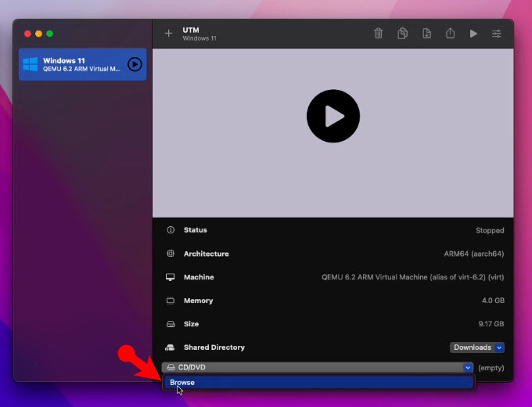Click the Size disk icon
This screenshot has width=532, height=407.
[x=171, y=324]
